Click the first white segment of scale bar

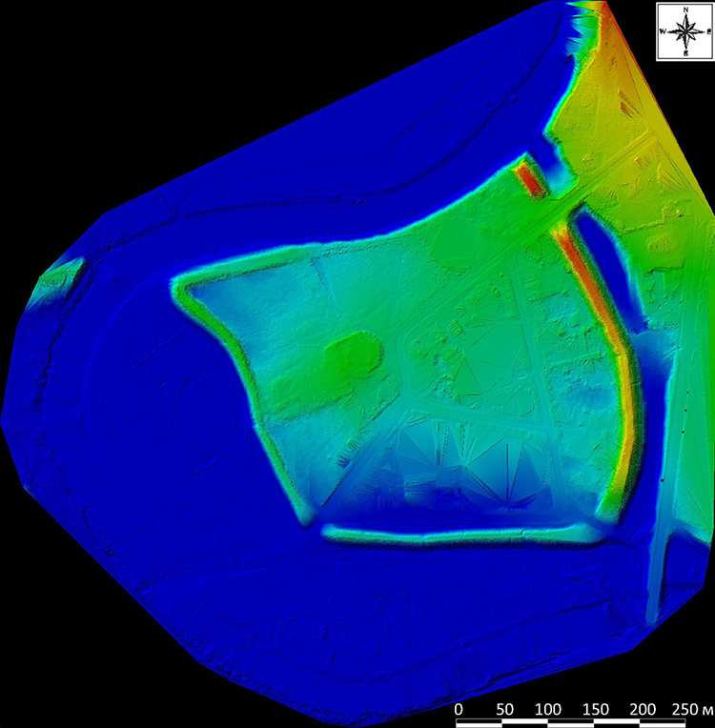coord(480,723)
